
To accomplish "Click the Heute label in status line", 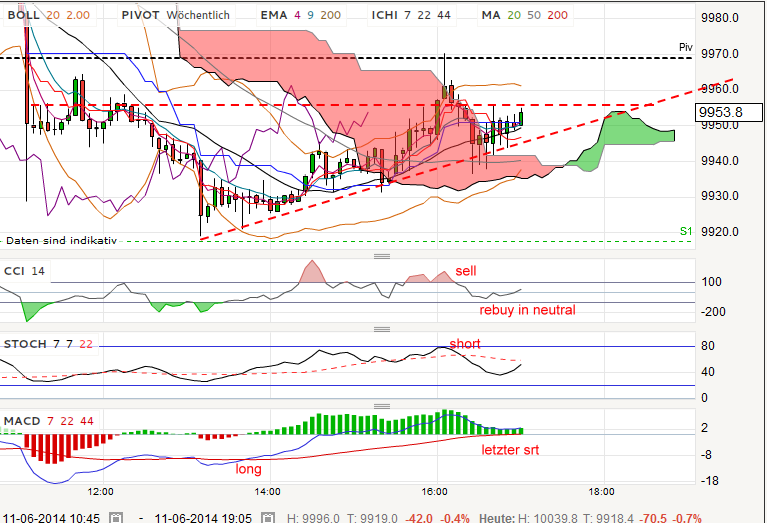I will coord(496,518).
